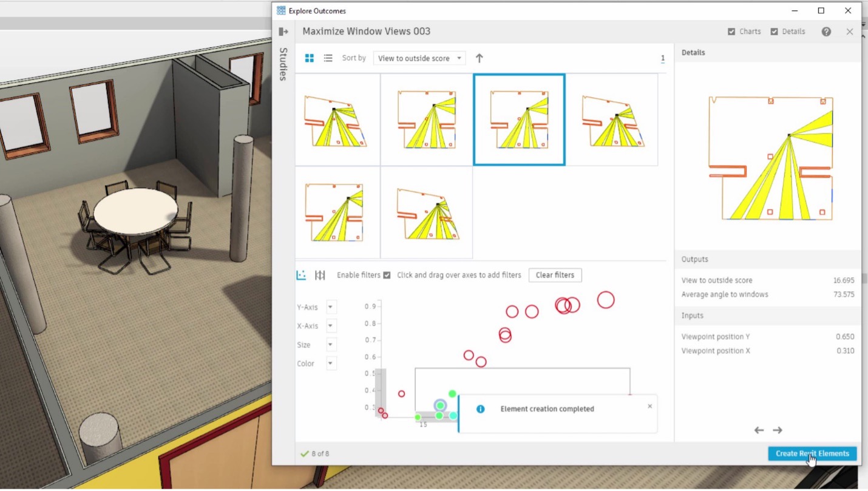Uncheck the Details checkbox
868x491 pixels.
click(774, 31)
